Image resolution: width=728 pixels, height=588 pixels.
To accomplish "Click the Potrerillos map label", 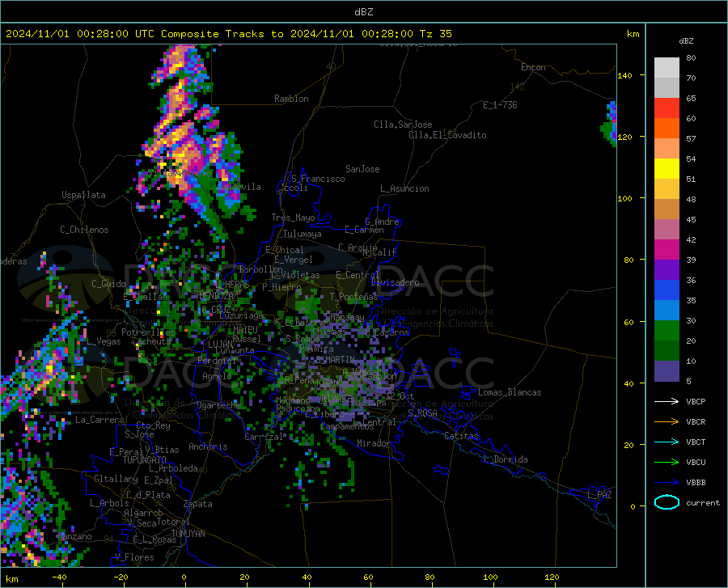I will (148, 332).
